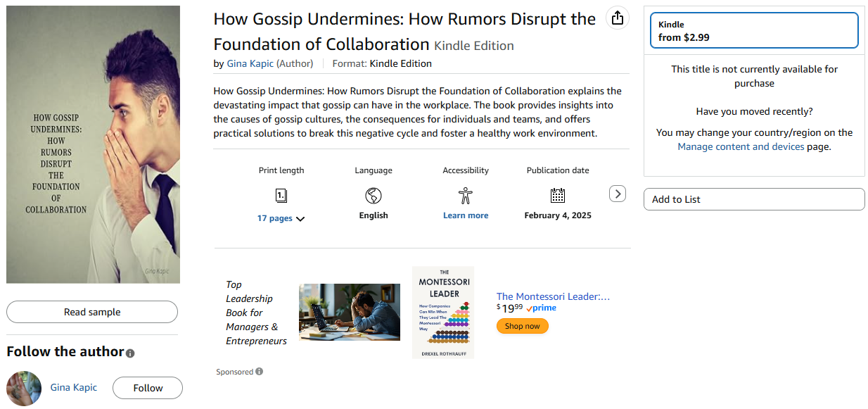Open accessibility Learn more link

click(x=466, y=215)
